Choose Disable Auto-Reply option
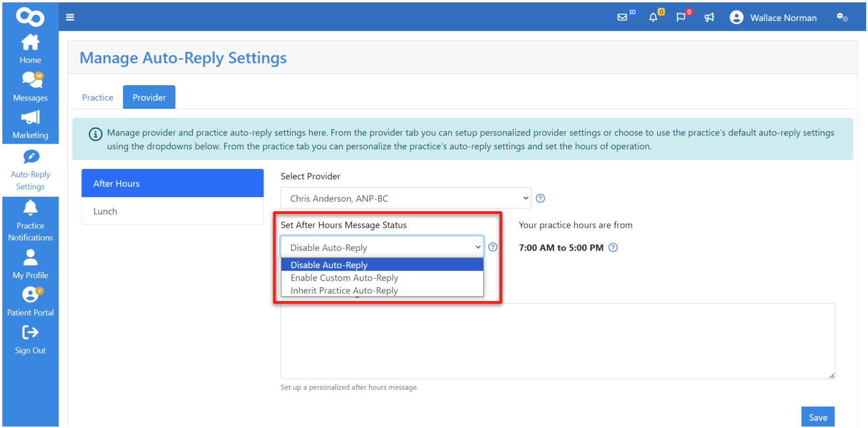This screenshot has height=428, width=868. point(382,265)
